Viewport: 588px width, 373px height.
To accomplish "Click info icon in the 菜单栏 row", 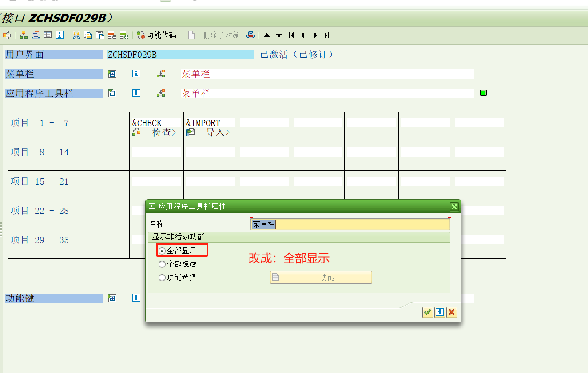I will [137, 74].
